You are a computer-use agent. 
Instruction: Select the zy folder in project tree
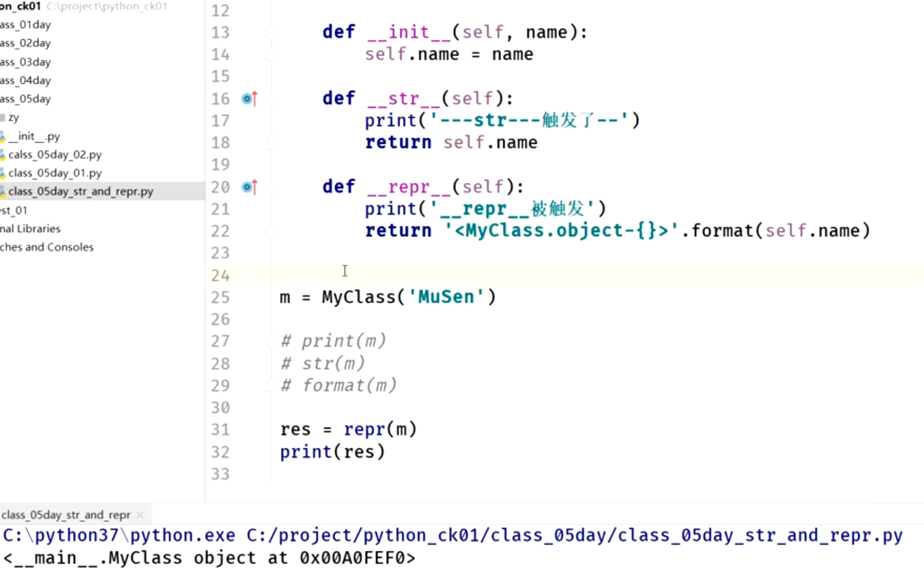[13, 118]
